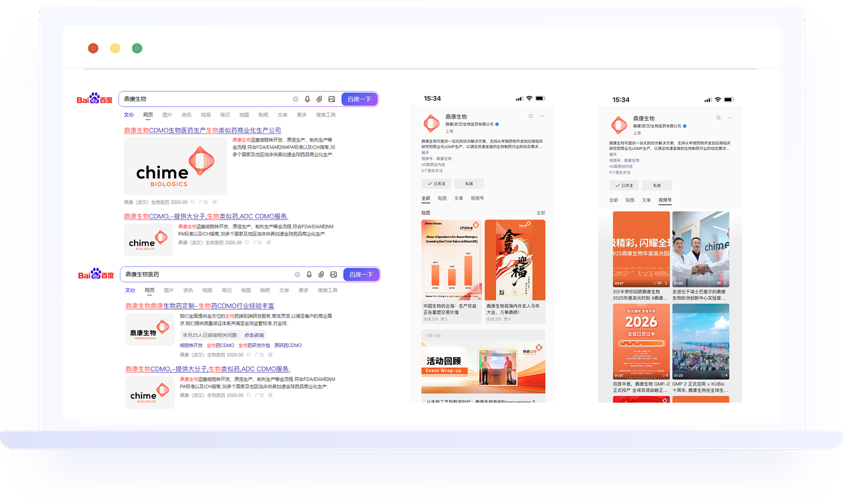
Task: Play the 2026 征程已然过半 video
Action: [x=641, y=341]
